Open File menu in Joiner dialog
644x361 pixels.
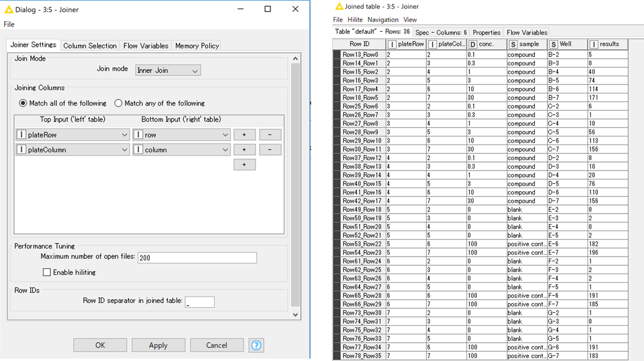click(9, 24)
